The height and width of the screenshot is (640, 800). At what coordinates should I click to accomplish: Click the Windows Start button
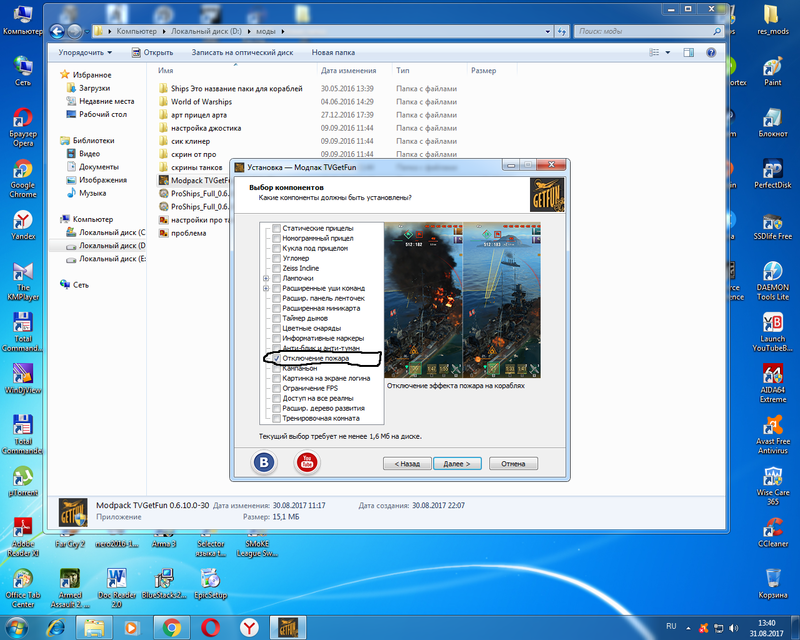[15, 627]
